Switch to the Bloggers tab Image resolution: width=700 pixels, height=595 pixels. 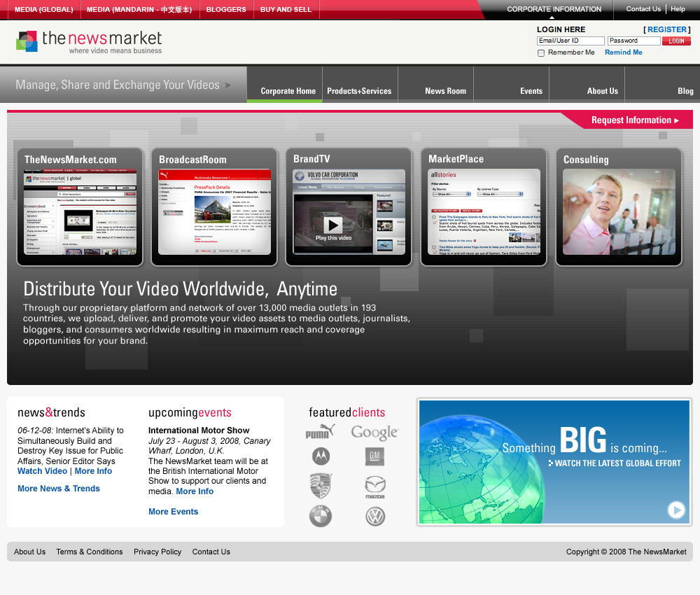[226, 9]
